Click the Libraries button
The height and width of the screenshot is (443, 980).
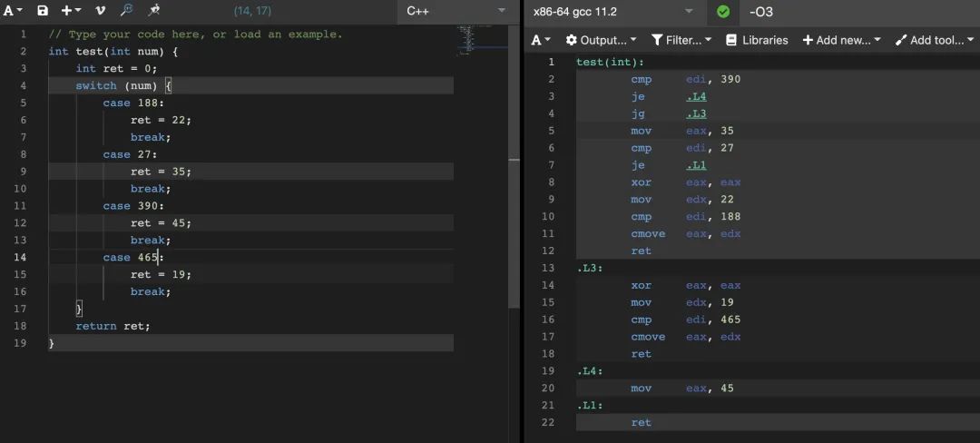click(x=758, y=40)
